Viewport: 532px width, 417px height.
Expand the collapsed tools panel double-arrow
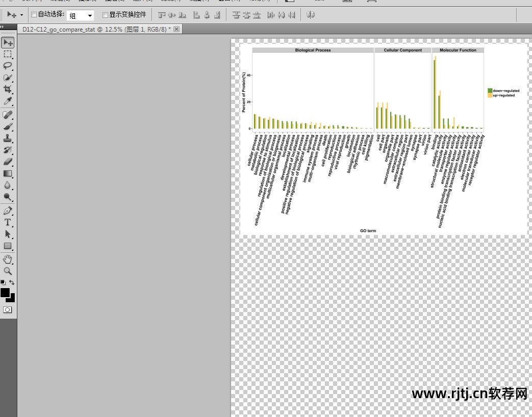click(3, 27)
